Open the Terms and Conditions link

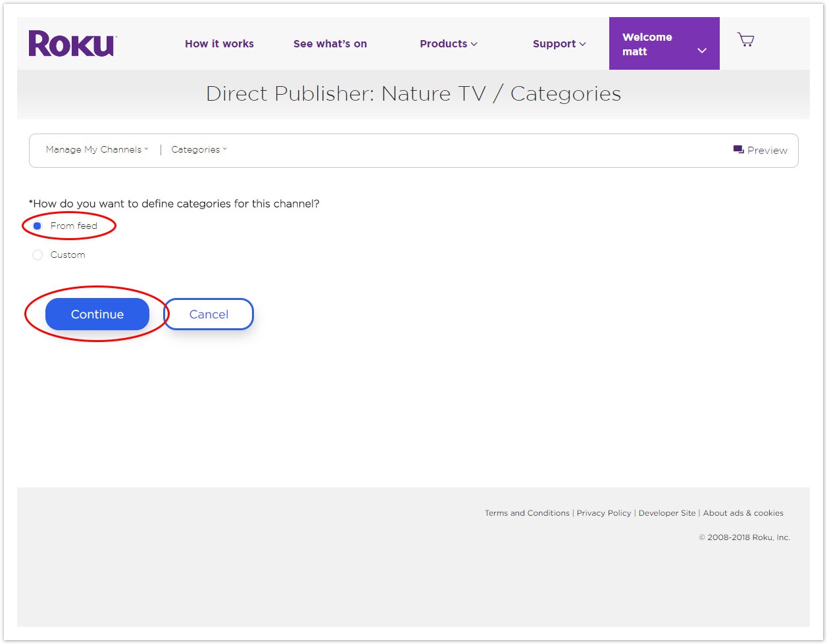coord(527,513)
